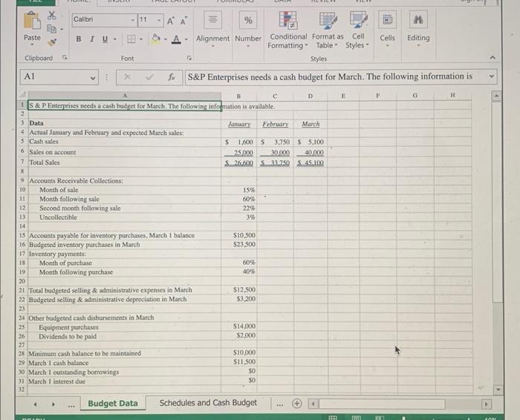The width and height of the screenshot is (520, 420).
Task: Click the formula bar Cancel X icon
Action: pos(127,77)
